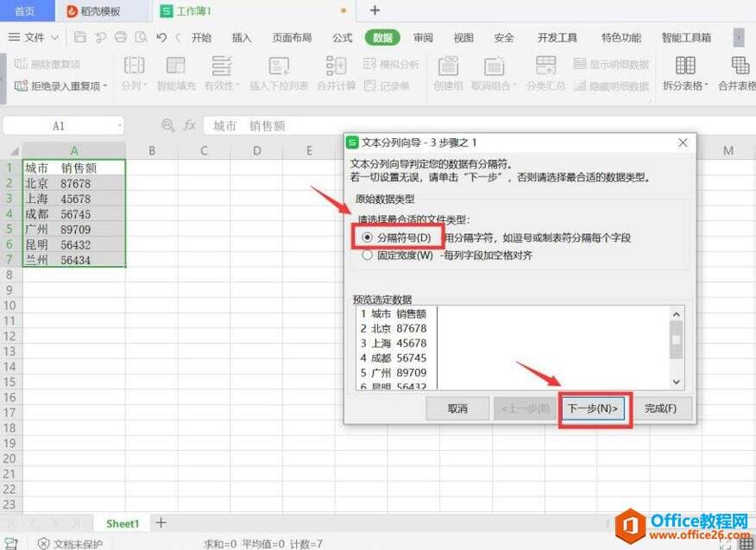Screen dimensions: 756x550
Task: Open the 审阅 ribbon tab
Action: point(423,38)
